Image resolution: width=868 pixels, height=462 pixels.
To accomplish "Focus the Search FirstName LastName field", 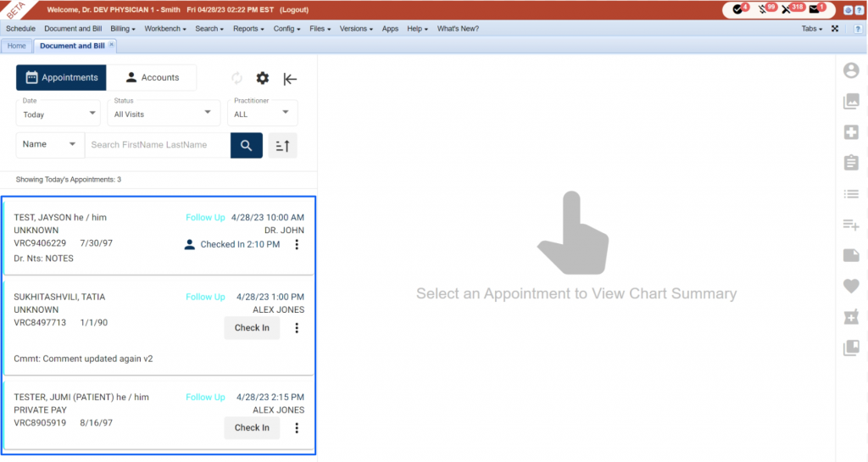I will [158, 145].
